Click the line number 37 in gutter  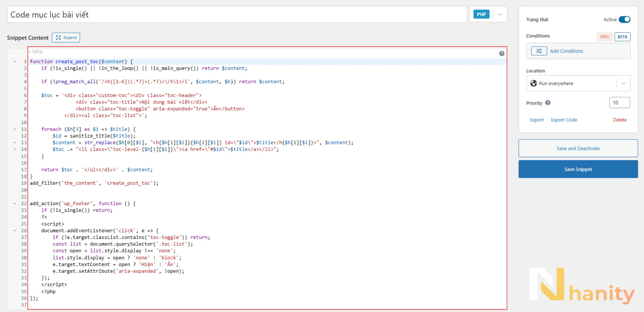coord(24,305)
